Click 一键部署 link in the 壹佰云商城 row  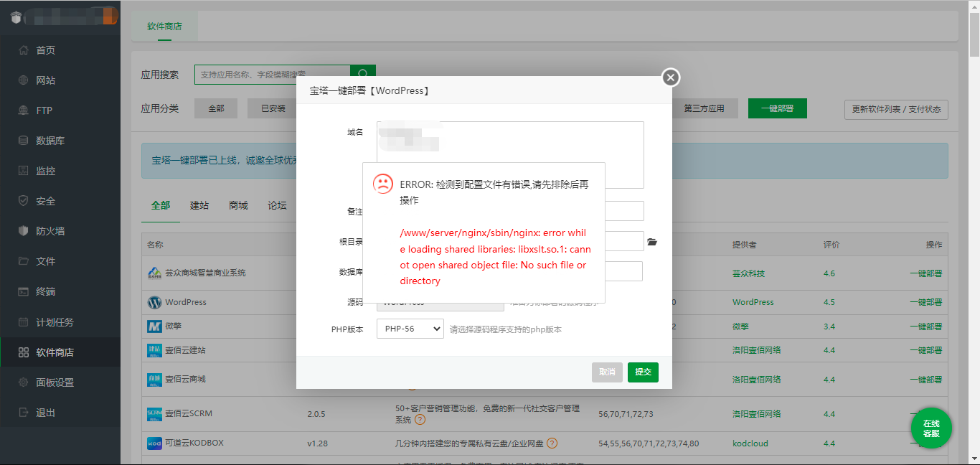pos(925,379)
